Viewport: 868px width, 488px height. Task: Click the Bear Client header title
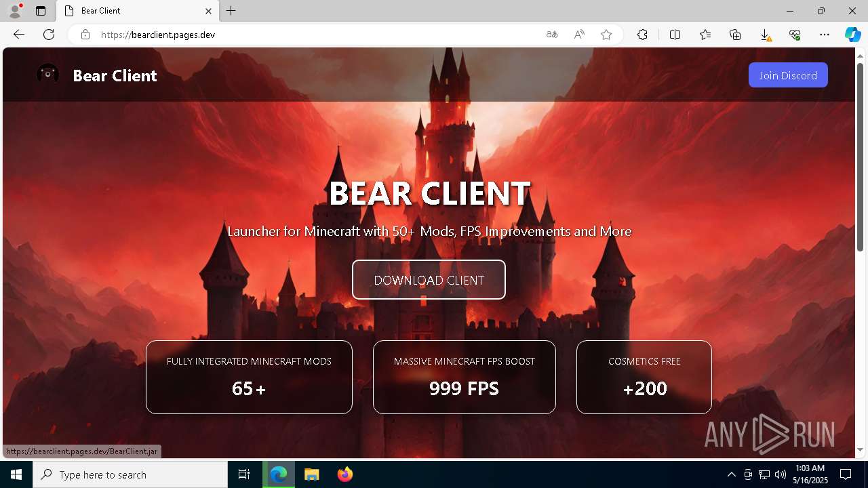[115, 75]
